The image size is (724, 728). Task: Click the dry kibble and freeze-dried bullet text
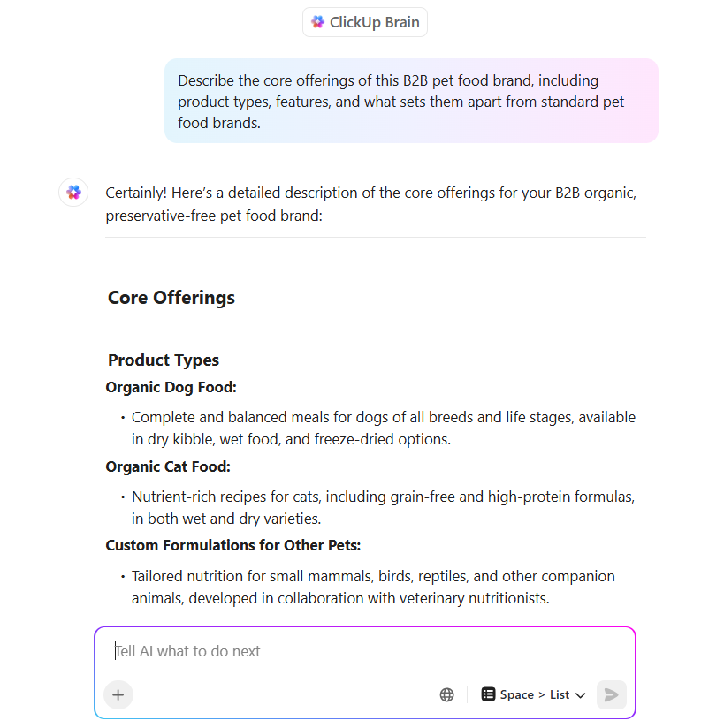(x=384, y=428)
